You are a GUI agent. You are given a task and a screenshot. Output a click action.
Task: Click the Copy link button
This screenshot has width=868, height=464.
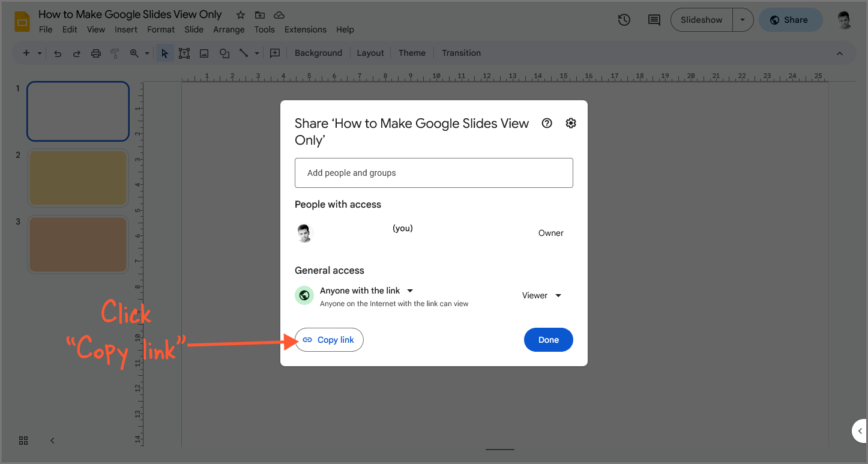point(329,340)
